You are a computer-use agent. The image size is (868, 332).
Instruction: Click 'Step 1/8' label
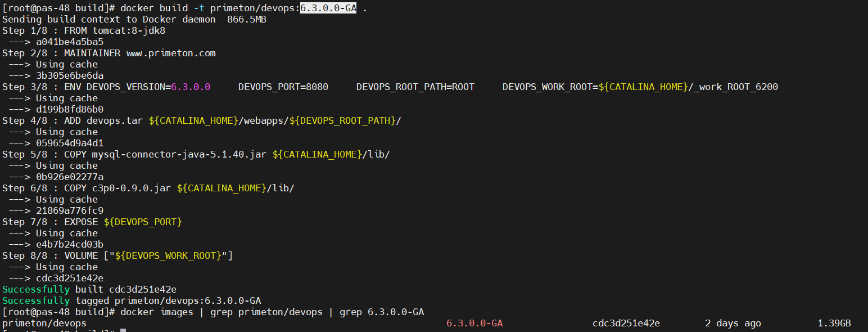(25, 30)
